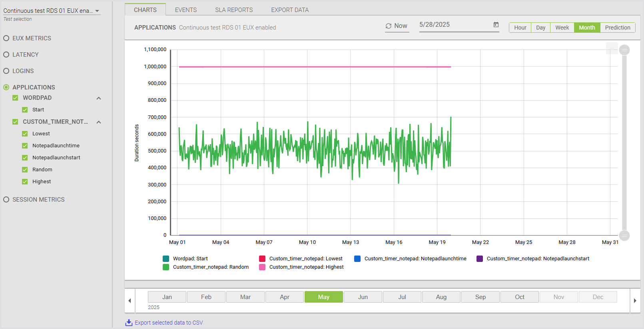Open the EVENTS tab
644x329 pixels.
coord(186,10)
